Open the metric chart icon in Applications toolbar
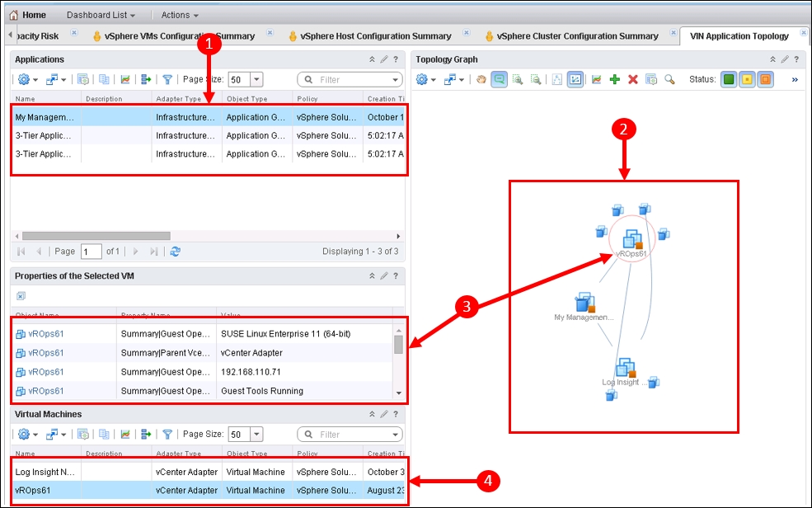The height and width of the screenshot is (508, 812). click(x=125, y=79)
